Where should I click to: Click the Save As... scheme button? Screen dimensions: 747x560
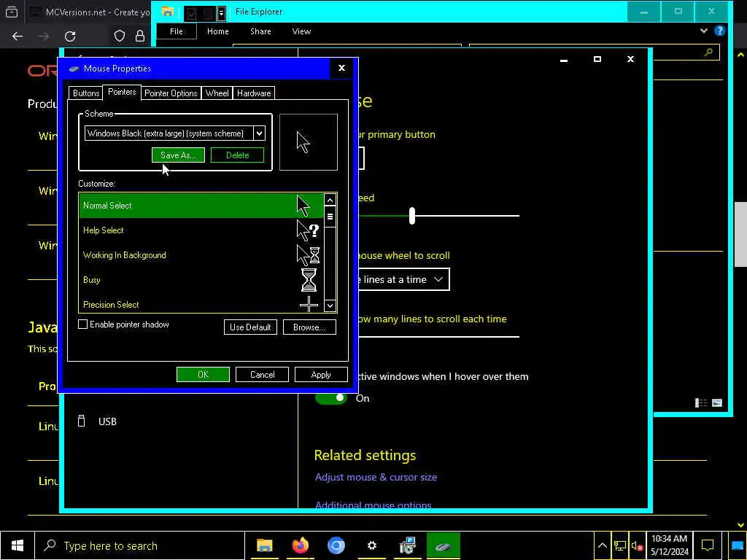(178, 155)
